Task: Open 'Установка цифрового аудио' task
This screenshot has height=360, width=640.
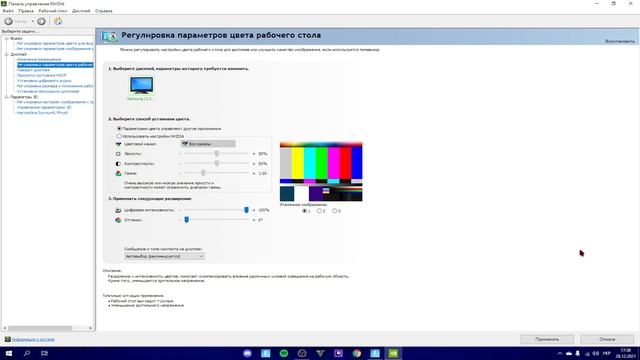Action: [44, 81]
